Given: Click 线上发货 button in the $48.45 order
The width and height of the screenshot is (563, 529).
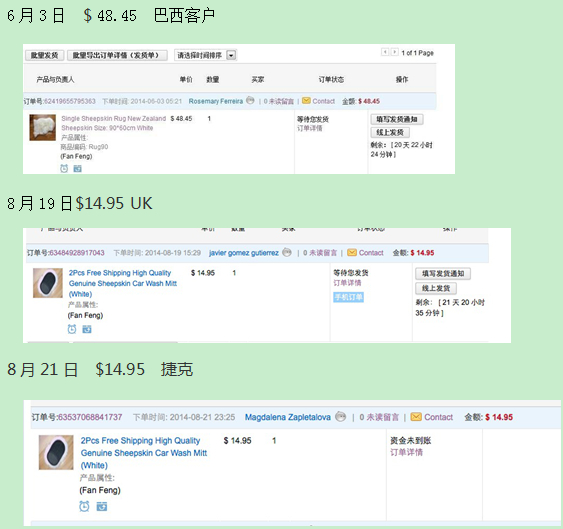Looking at the screenshot, I should click(390, 132).
